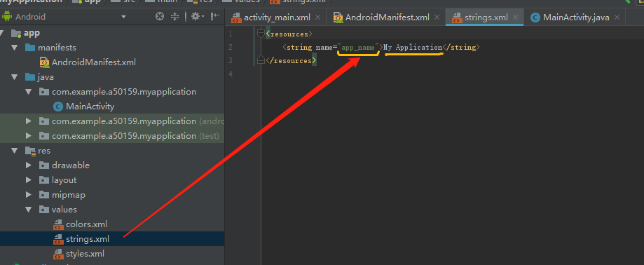Expand the com.example.a50159.myapplication (test) package
644x265 pixels.
point(28,136)
